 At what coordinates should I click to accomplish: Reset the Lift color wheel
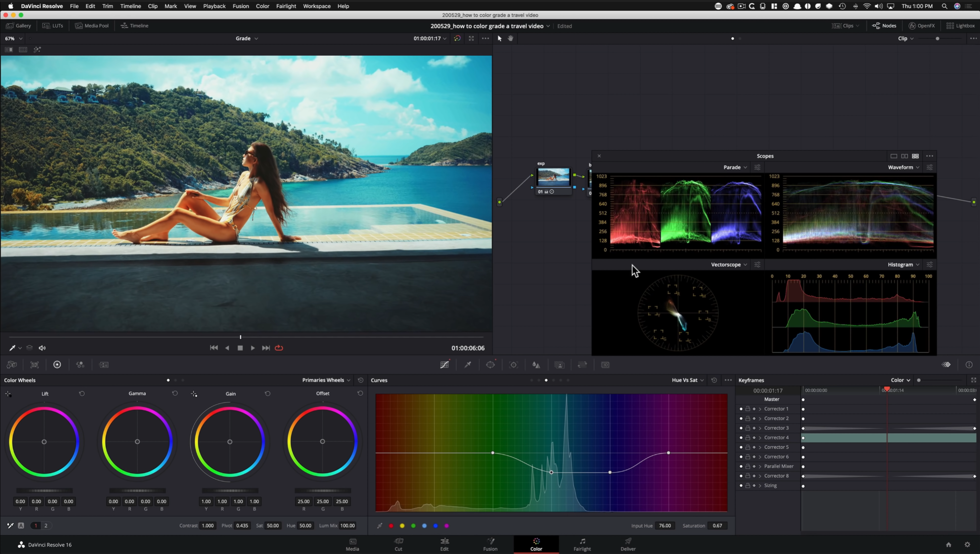[82, 394]
